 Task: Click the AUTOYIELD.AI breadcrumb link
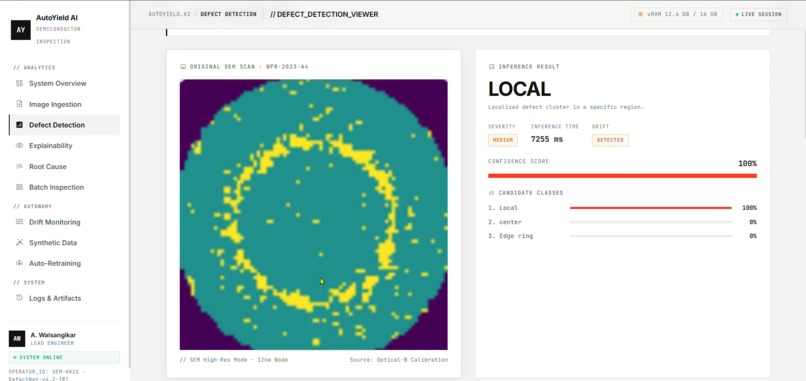coord(169,14)
